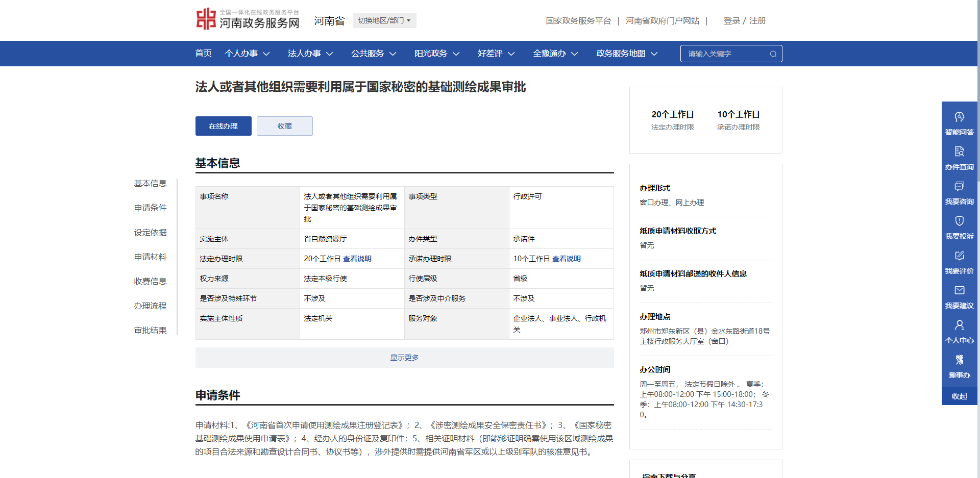Viewport: 980px width, 478px height.
Task: Expand 全豫通办 menu chevron
Action: 575,54
